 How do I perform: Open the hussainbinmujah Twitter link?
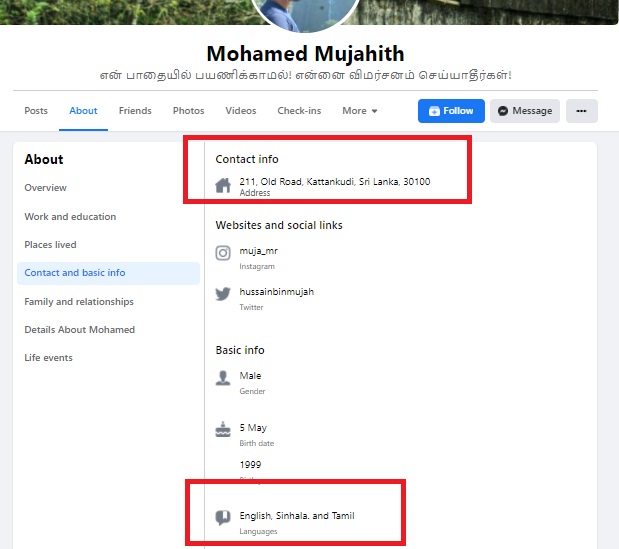[276, 292]
